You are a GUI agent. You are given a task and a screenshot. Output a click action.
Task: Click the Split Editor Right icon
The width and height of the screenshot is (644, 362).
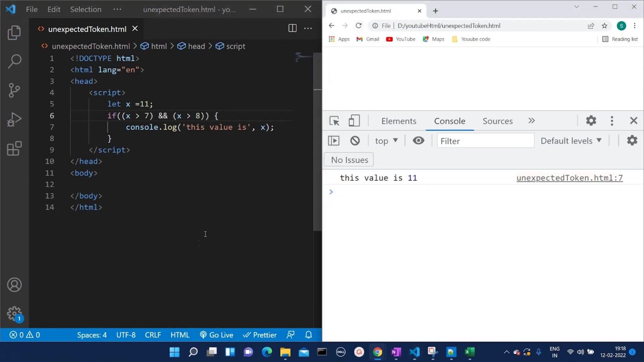[x=292, y=28]
